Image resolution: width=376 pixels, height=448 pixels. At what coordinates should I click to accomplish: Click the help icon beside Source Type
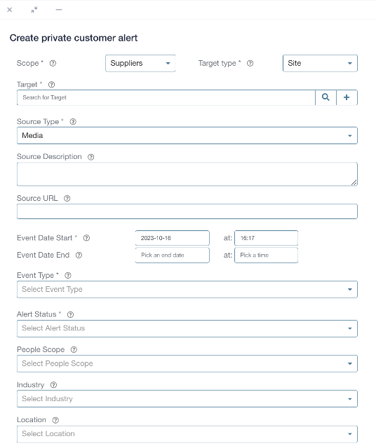pos(73,122)
